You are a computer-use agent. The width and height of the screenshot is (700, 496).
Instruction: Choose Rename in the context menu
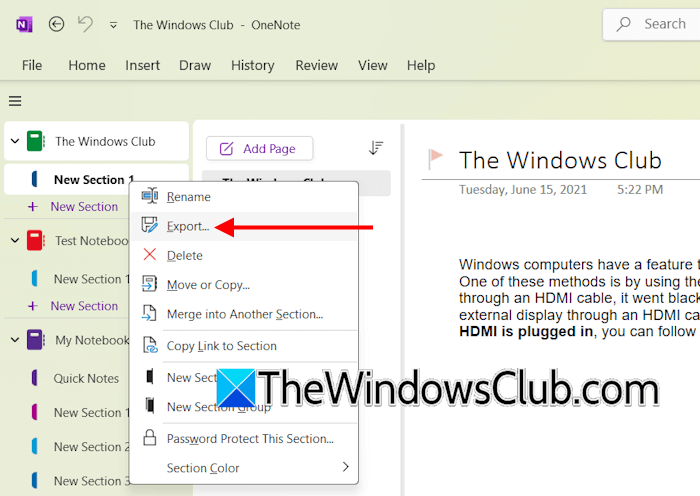pos(244,196)
